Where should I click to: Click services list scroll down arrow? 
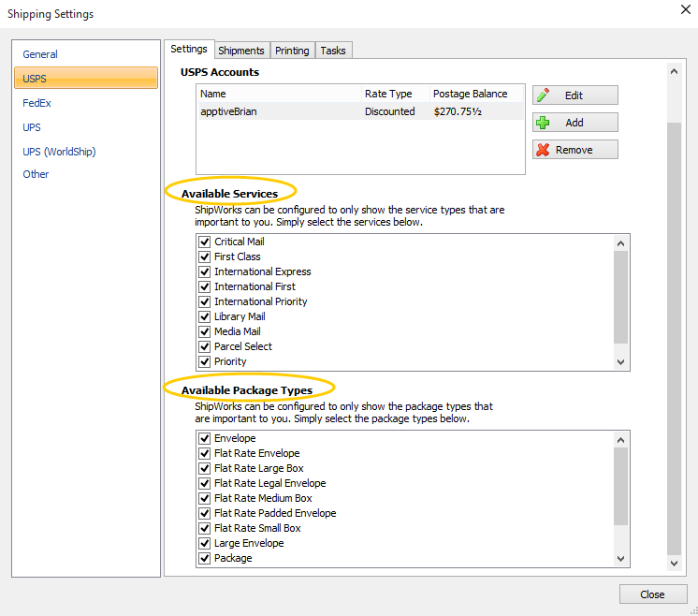point(620,362)
